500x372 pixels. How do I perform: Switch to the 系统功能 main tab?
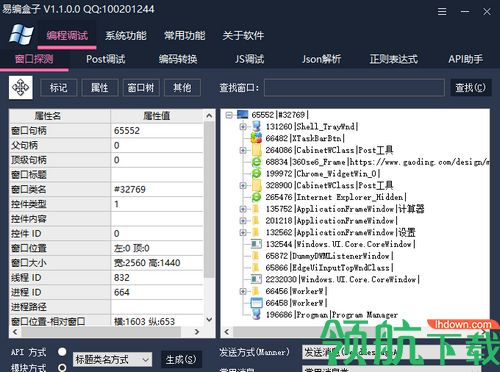126,35
